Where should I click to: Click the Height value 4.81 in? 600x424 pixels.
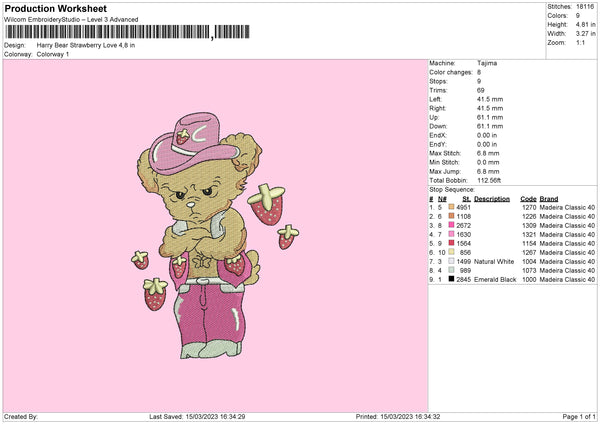point(585,24)
